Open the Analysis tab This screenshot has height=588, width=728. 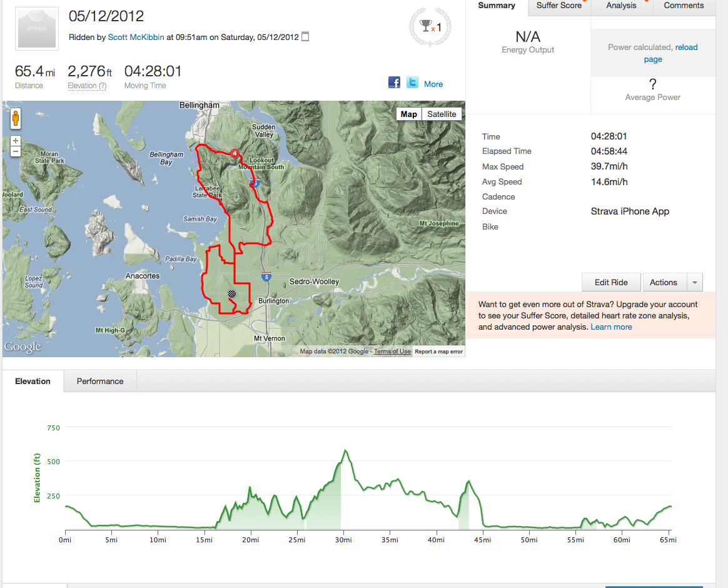tap(621, 6)
